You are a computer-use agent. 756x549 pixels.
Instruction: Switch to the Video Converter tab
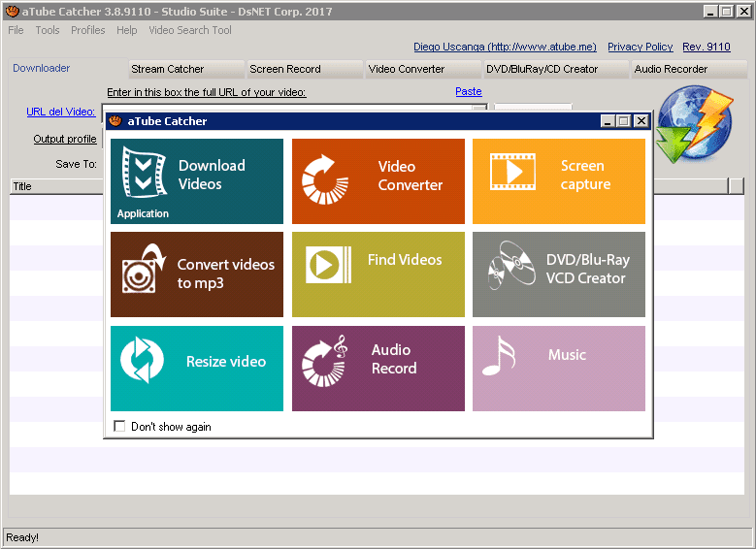click(x=423, y=69)
